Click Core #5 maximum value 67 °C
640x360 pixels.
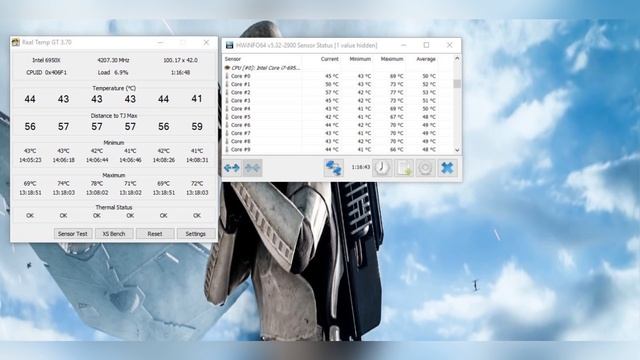(x=397, y=117)
